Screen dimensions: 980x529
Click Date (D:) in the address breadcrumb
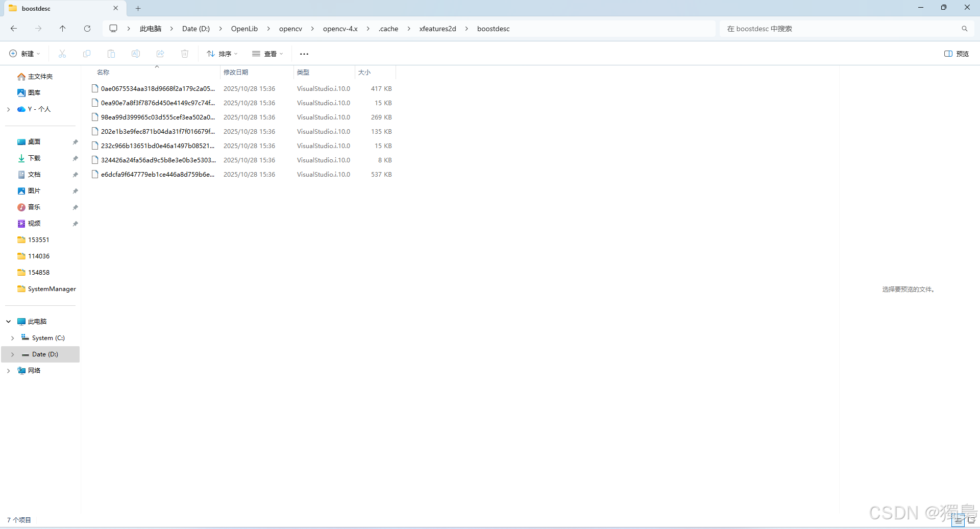(x=196, y=29)
